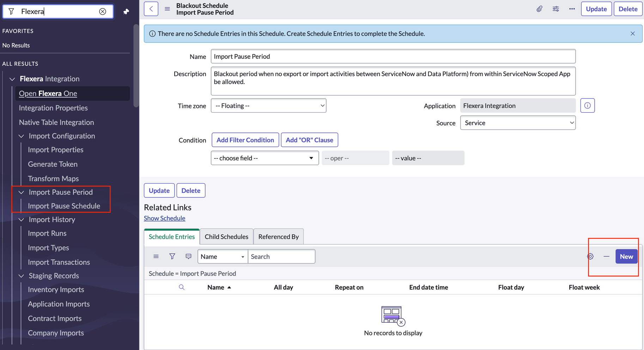Create a New schedule entry
Image resolution: width=644 pixels, height=350 pixels.
(x=626, y=256)
